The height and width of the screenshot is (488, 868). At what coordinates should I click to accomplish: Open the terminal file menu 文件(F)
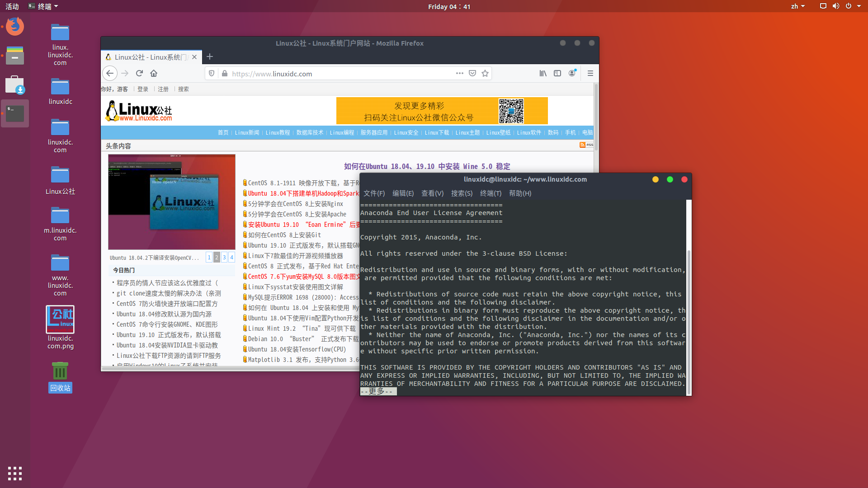[x=374, y=193]
